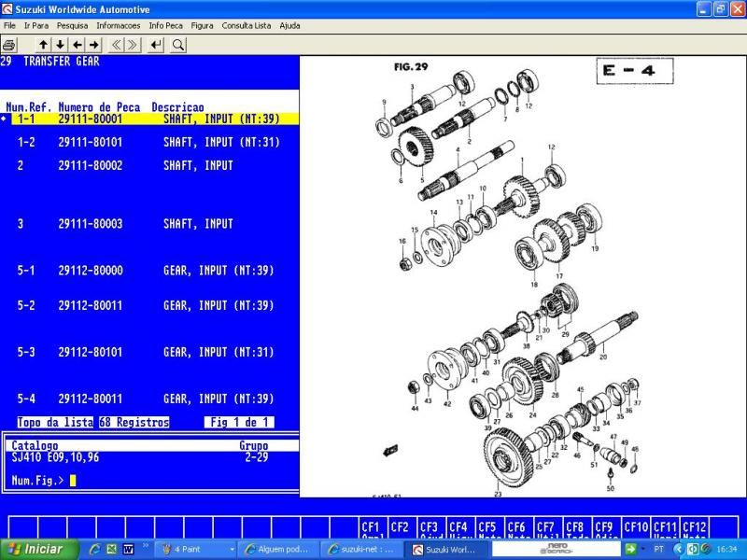Open the Informacoes menu
Viewport: 747px width, 560px height.
(119, 26)
